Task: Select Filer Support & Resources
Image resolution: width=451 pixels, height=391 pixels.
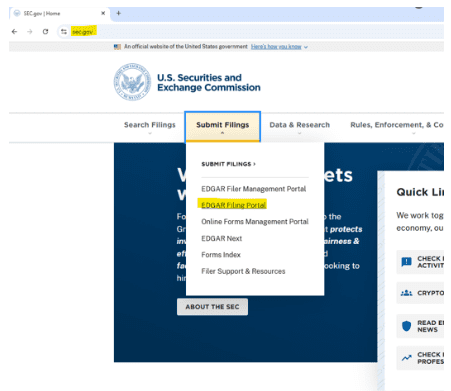Action: coord(243,271)
